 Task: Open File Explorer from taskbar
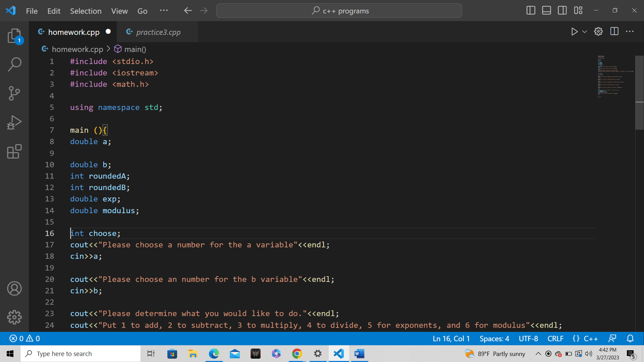pyautogui.click(x=193, y=354)
